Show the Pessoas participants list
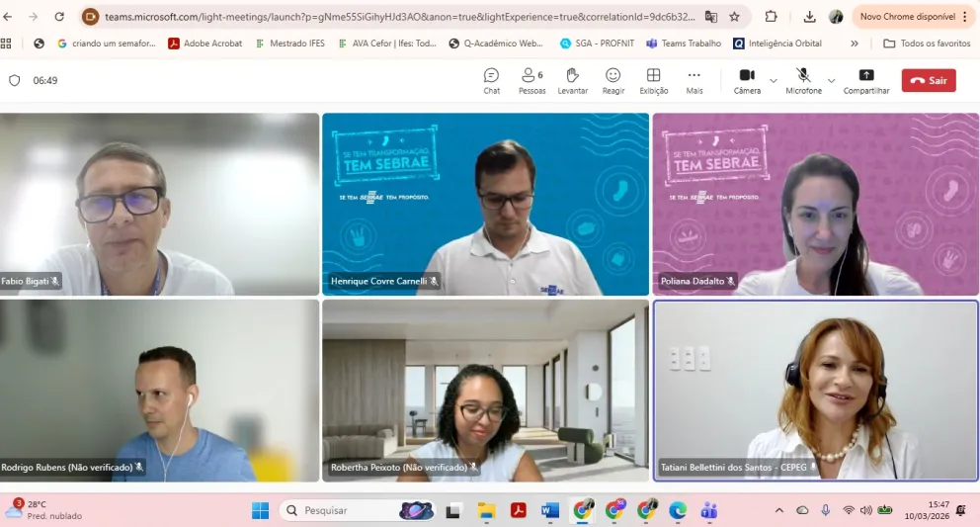The width and height of the screenshot is (980, 527). pyautogui.click(x=531, y=80)
